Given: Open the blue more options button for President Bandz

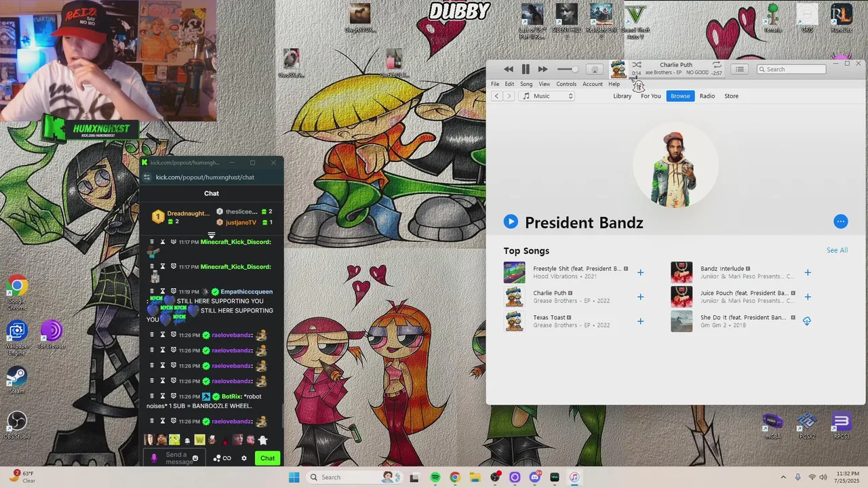Looking at the screenshot, I should click(x=840, y=222).
